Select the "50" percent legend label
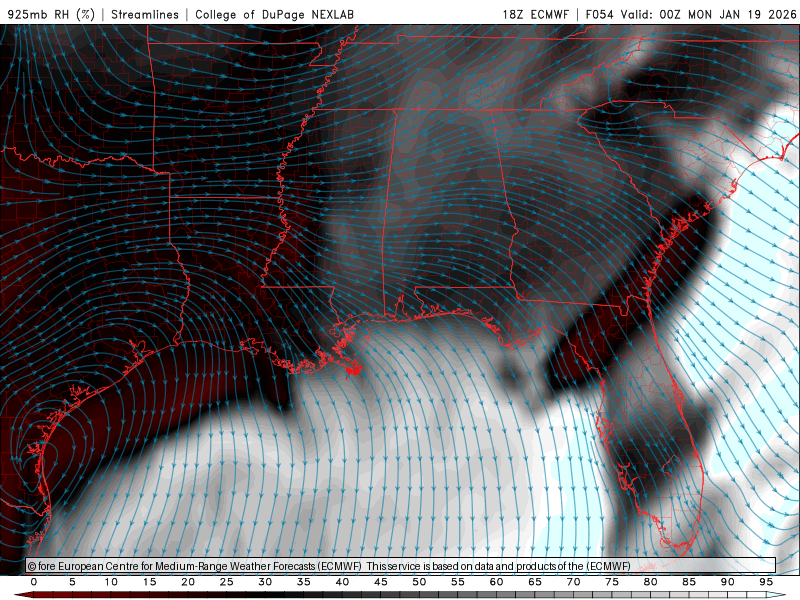Image resolution: width=800 pixels, height=600 pixels. pyautogui.click(x=419, y=582)
